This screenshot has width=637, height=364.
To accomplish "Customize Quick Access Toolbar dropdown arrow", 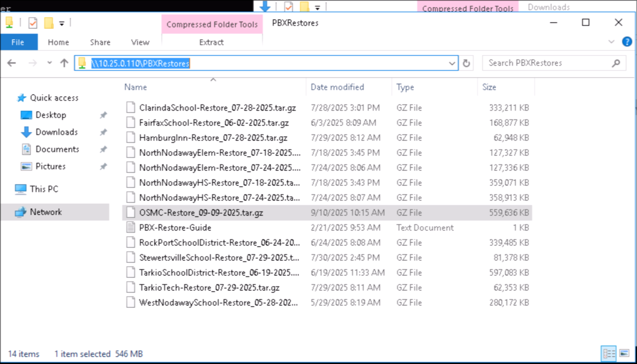I will pos(62,23).
